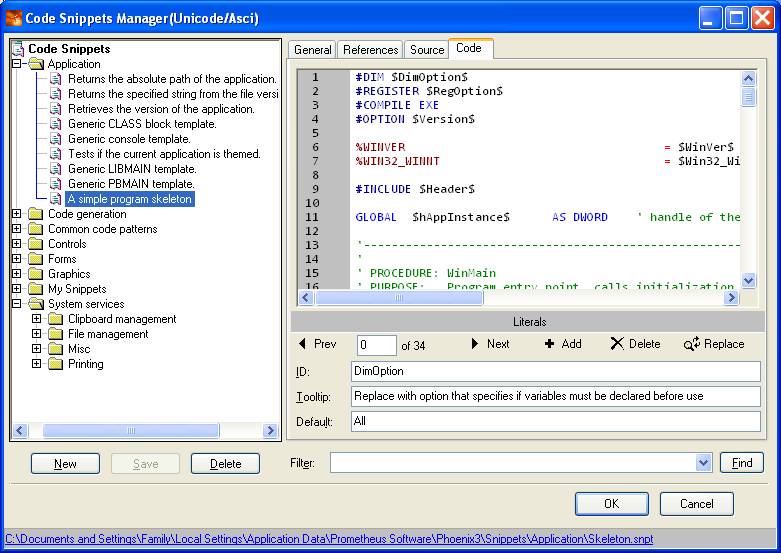Viewport: 781px width, 553px height.
Task: Click the Misc folder icon
Action: (56, 348)
